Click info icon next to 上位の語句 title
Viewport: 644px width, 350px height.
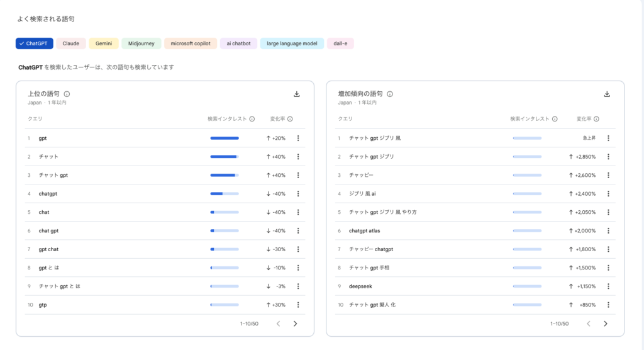click(x=67, y=94)
